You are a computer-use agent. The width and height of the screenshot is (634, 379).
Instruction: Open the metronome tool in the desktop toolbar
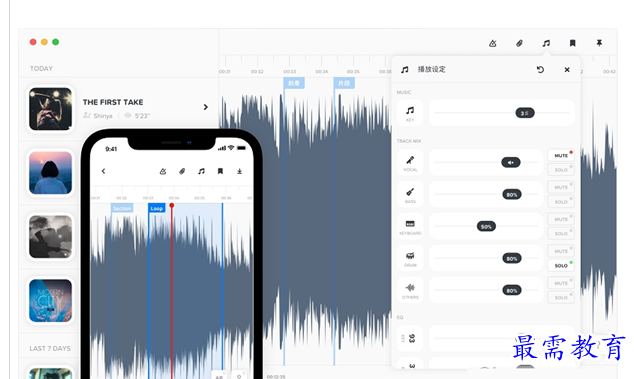click(492, 43)
